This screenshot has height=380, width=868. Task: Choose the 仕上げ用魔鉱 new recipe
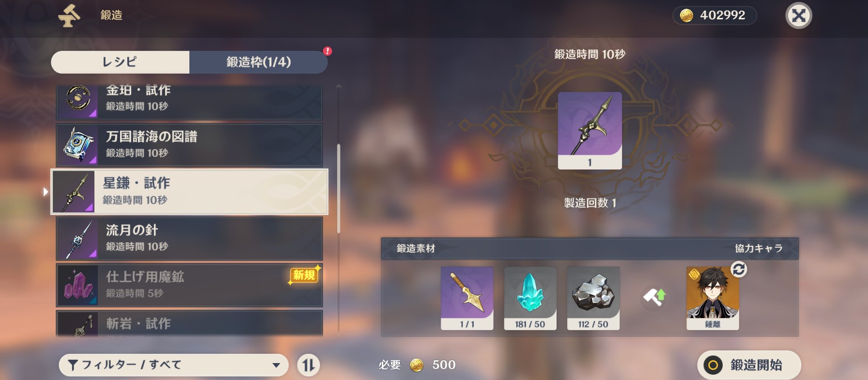pyautogui.click(x=189, y=285)
